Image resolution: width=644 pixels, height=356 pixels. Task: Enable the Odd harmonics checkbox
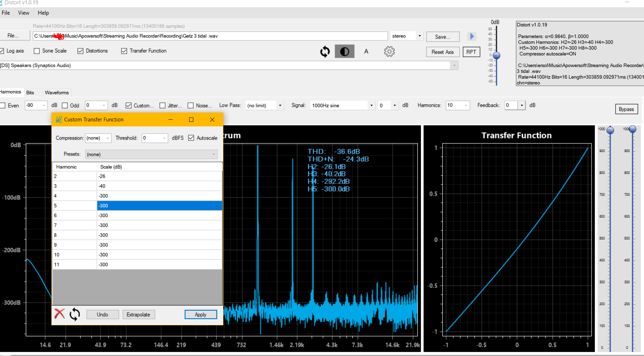coord(65,105)
